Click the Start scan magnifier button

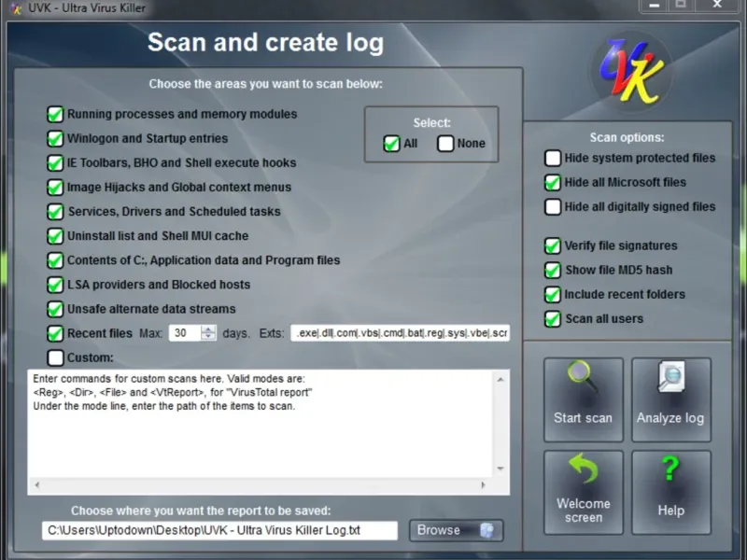click(x=583, y=399)
